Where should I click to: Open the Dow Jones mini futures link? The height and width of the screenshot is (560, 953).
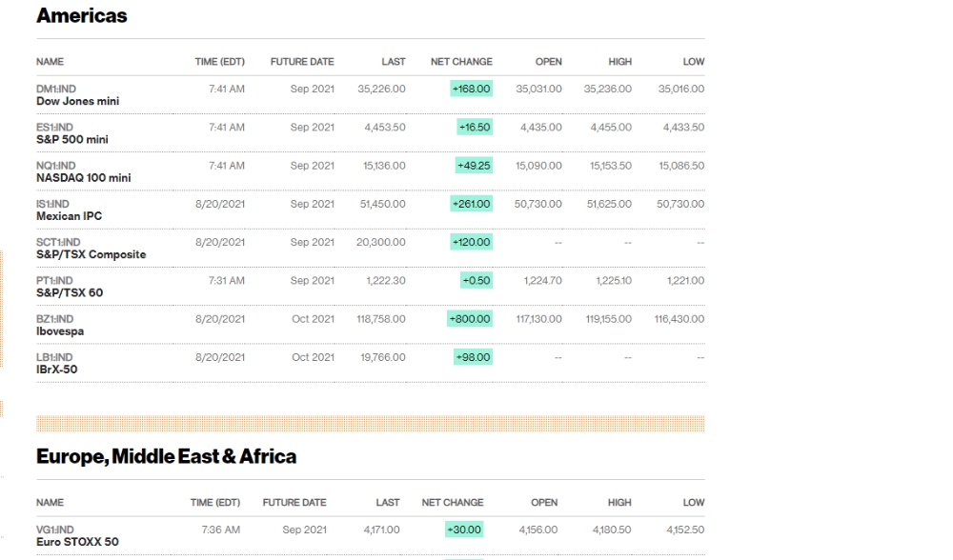[x=77, y=102]
